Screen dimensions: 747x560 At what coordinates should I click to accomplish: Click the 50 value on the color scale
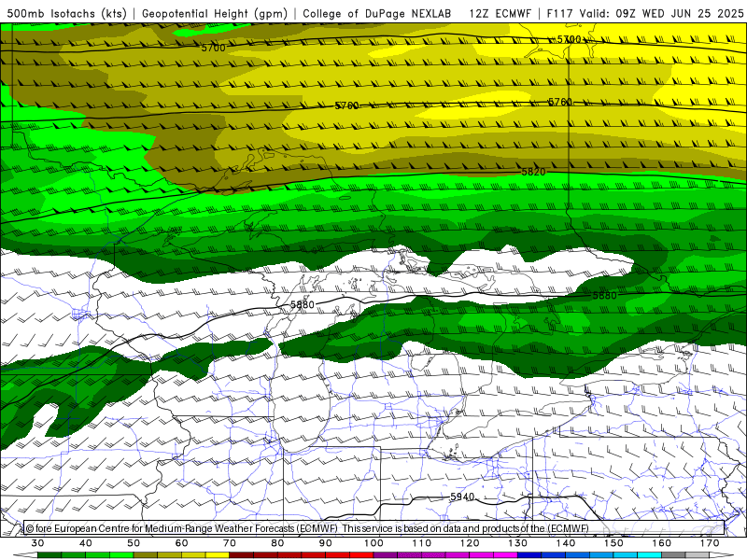coord(134,543)
